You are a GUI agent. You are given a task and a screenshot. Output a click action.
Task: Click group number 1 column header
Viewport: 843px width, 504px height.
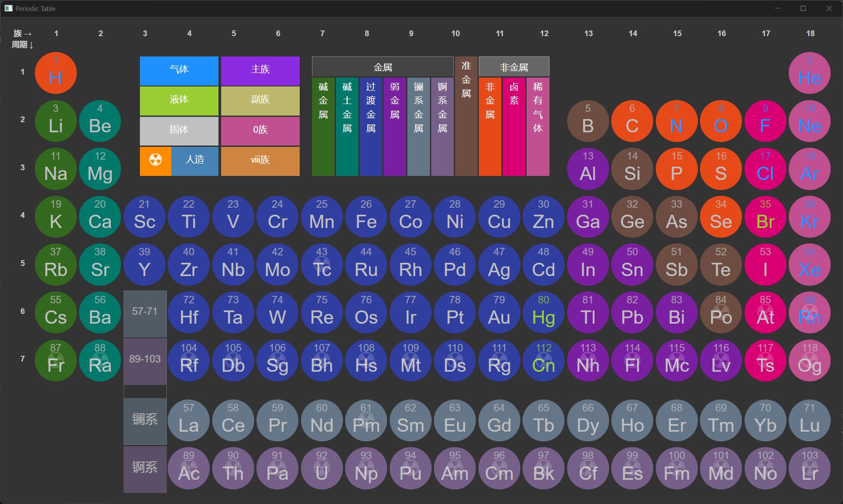click(x=56, y=34)
